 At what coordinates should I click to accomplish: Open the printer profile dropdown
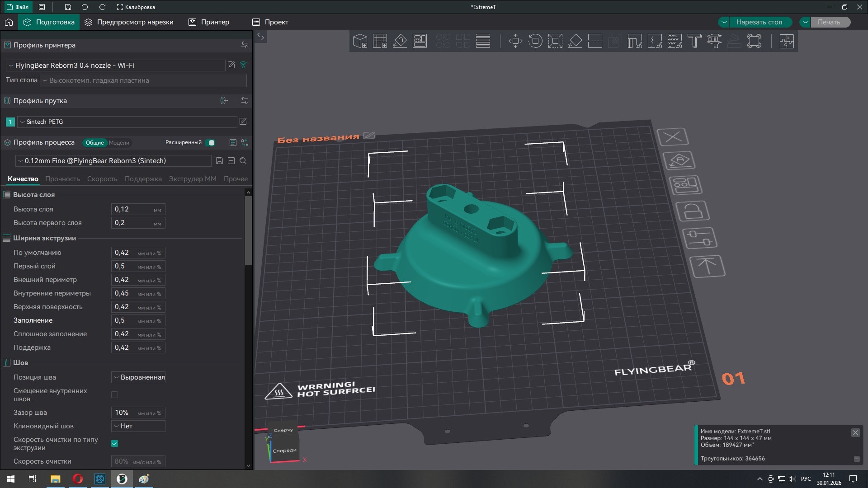tap(116, 66)
